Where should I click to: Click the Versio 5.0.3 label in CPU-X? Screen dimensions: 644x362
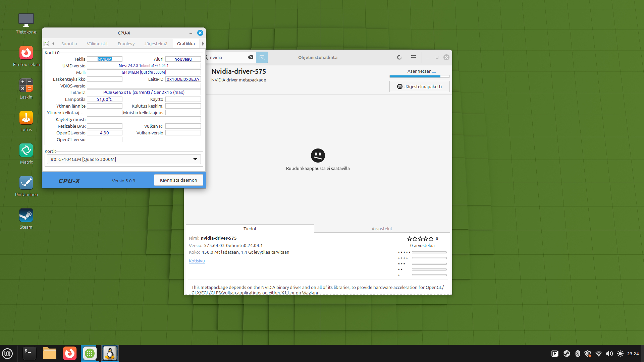pos(123,181)
